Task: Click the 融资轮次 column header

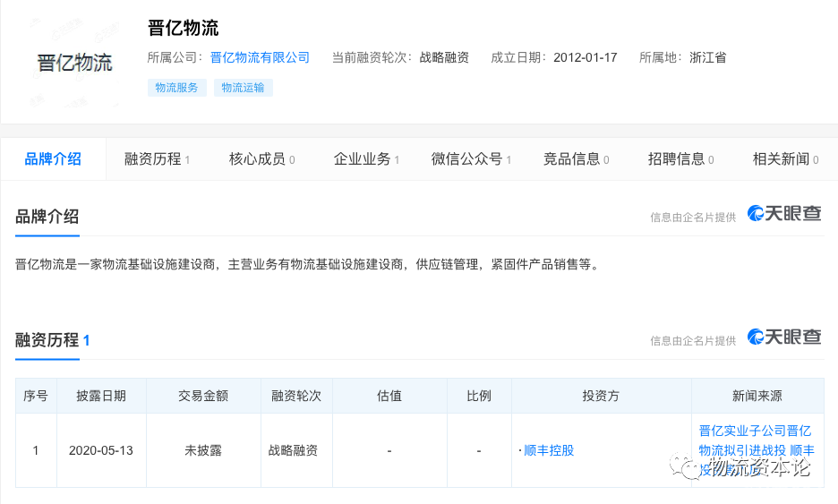Action: coord(296,396)
